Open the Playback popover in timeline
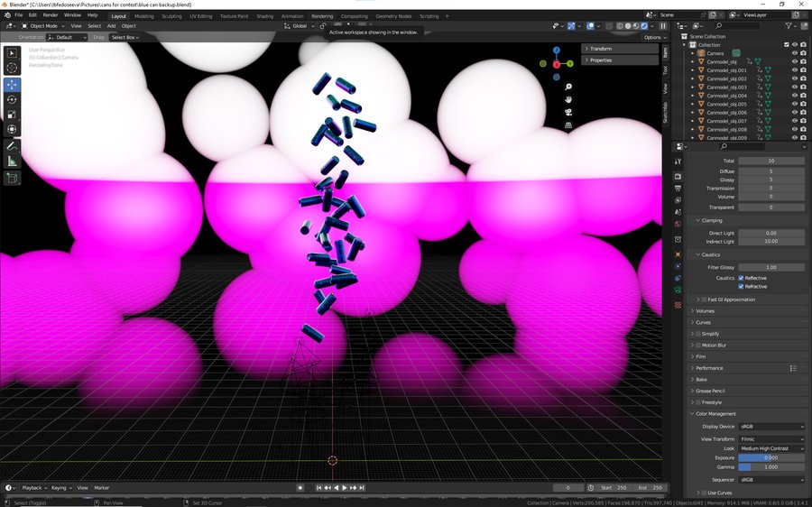The image size is (812, 507). tap(32, 487)
